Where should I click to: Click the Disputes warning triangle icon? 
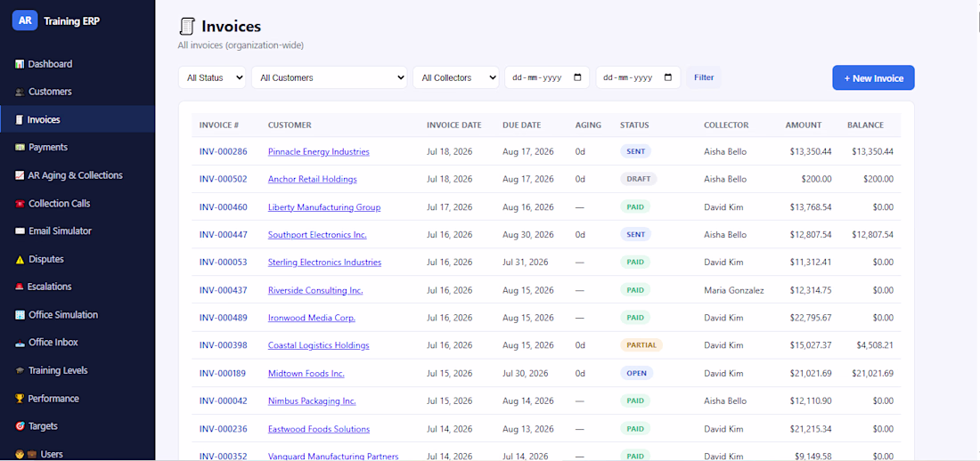20,259
